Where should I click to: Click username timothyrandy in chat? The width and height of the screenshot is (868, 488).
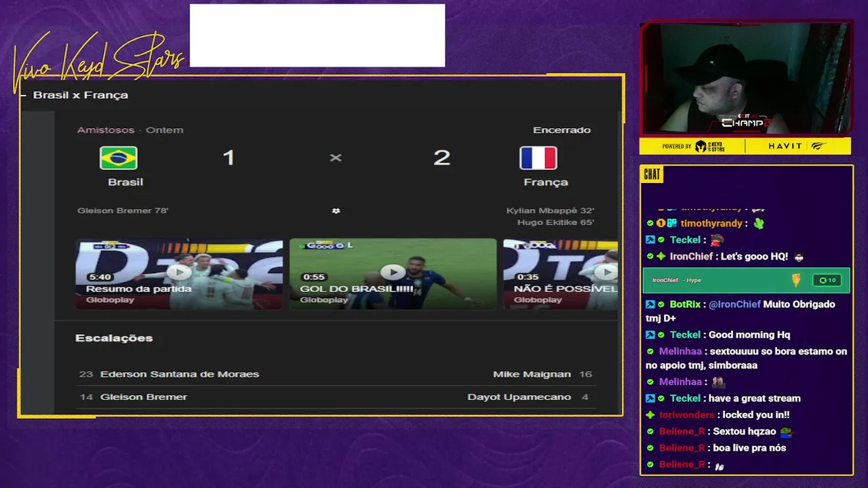711,224
